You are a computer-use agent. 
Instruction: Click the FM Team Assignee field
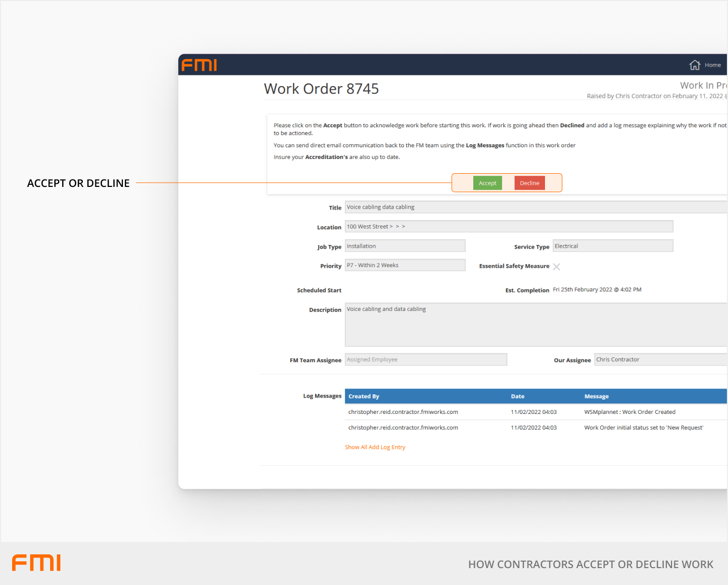pyautogui.click(x=425, y=360)
